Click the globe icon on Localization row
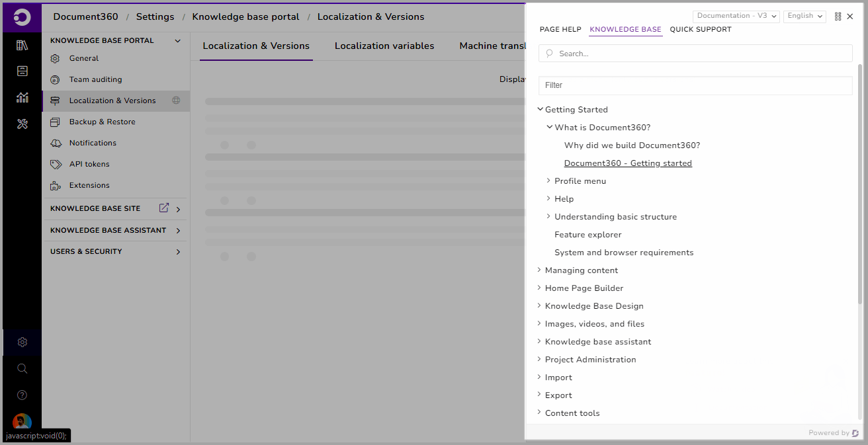The width and height of the screenshot is (868, 445). pyautogui.click(x=176, y=101)
